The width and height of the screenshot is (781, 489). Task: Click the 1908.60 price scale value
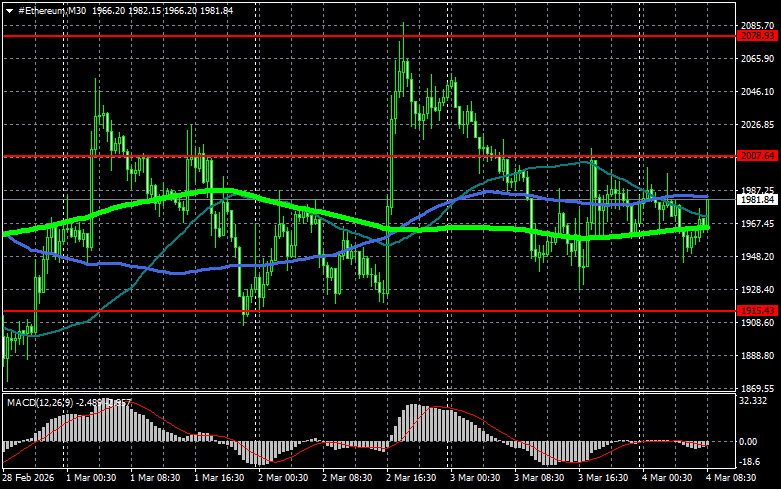[x=757, y=323]
